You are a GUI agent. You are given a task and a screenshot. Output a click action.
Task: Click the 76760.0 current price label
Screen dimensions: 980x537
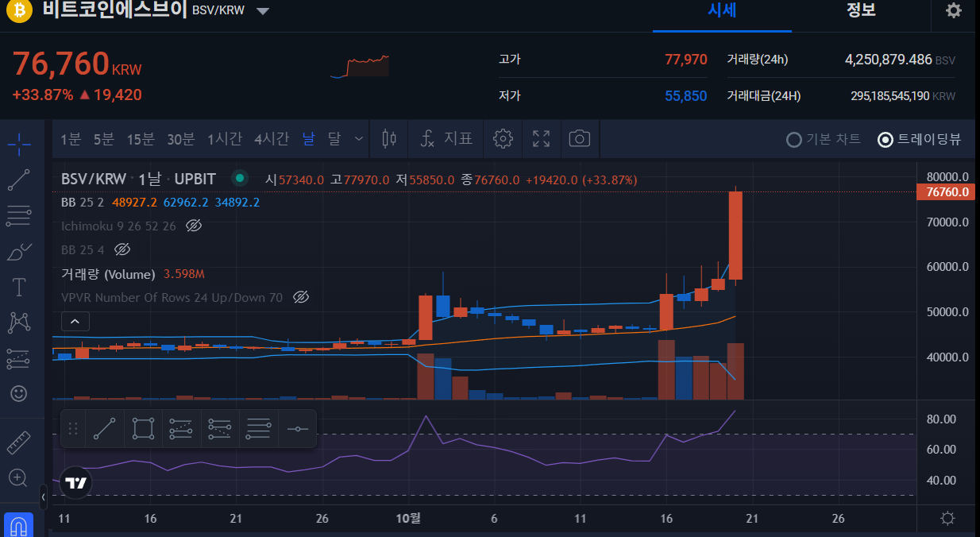[945, 191]
